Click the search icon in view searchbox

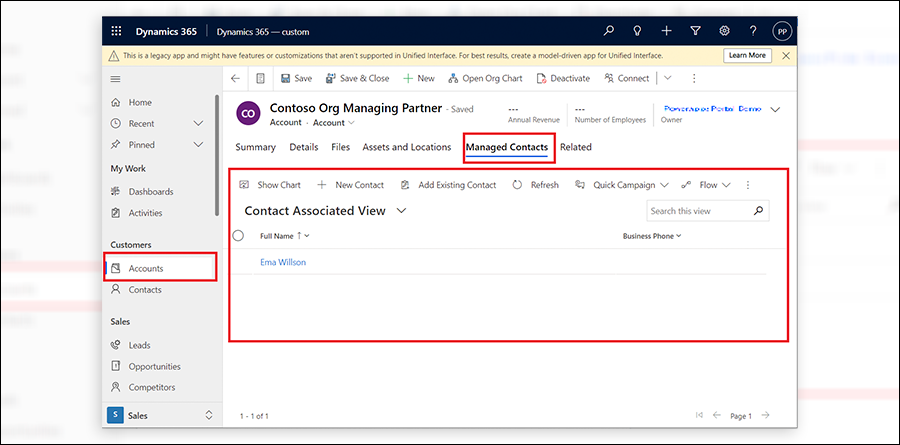pos(758,211)
